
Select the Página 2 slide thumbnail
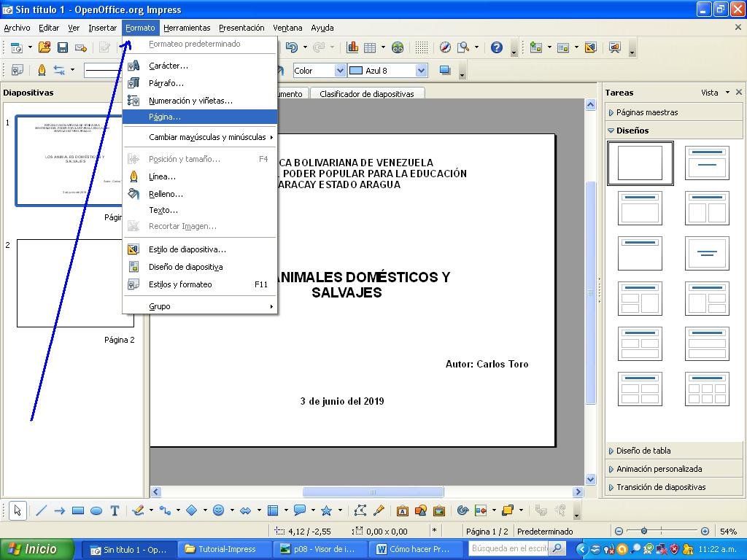[x=75, y=284]
